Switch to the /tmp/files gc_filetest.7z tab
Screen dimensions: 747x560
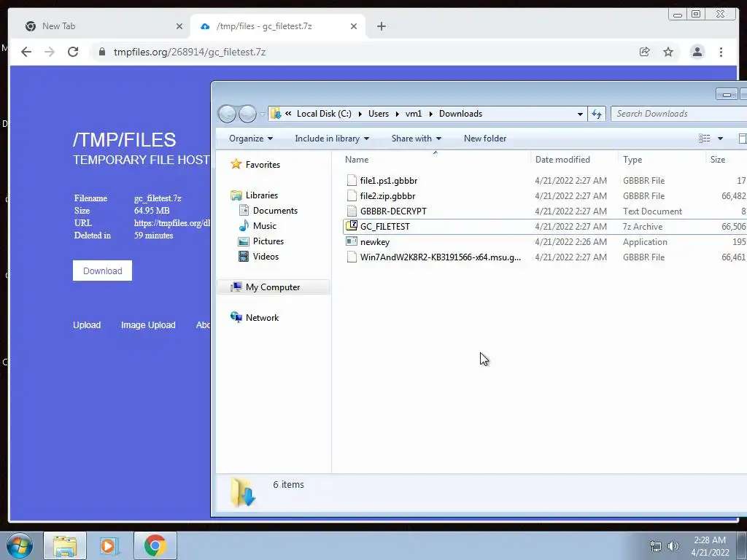[x=278, y=26]
